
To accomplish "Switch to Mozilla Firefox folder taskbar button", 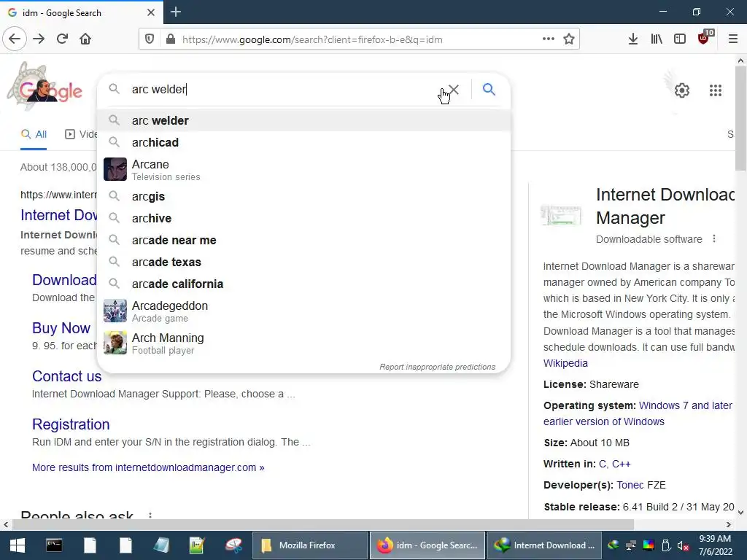I will tap(309, 545).
